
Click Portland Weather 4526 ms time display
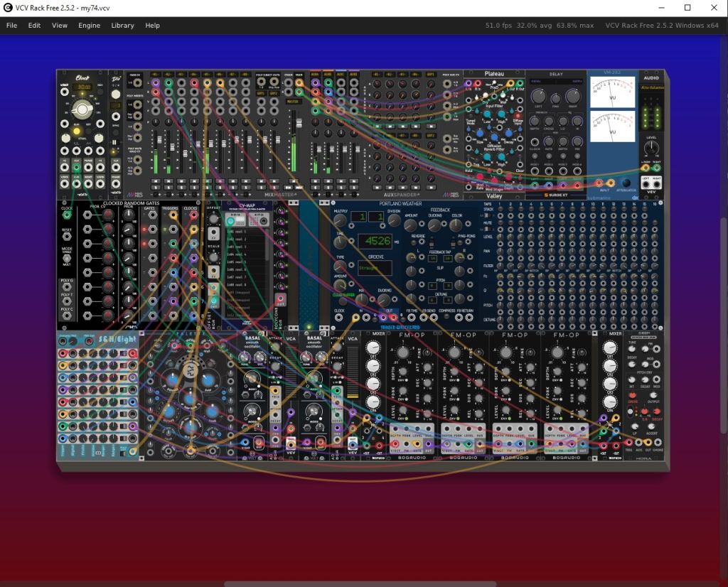[x=375, y=241]
